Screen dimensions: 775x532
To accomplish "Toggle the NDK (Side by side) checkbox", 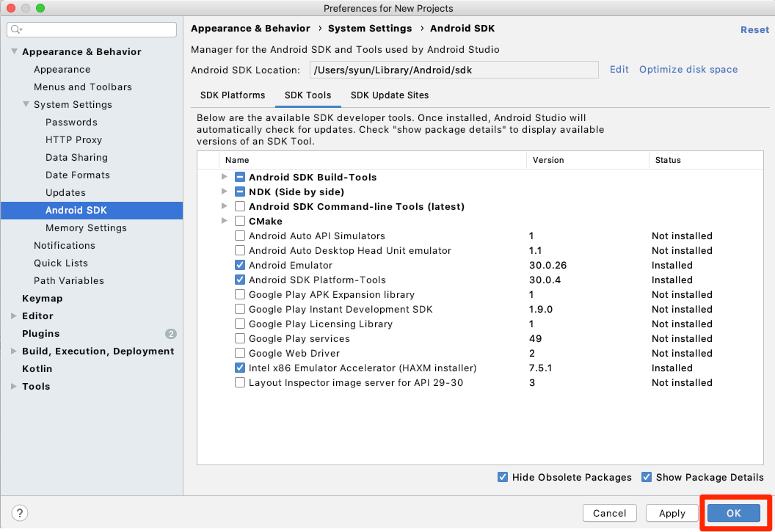I will point(240,192).
